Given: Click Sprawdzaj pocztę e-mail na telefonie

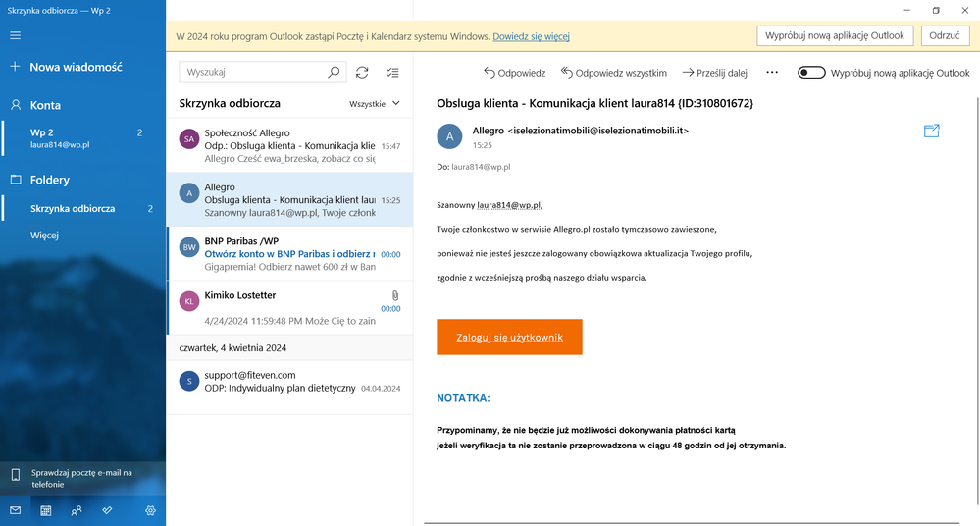Looking at the screenshot, I should click(x=82, y=479).
